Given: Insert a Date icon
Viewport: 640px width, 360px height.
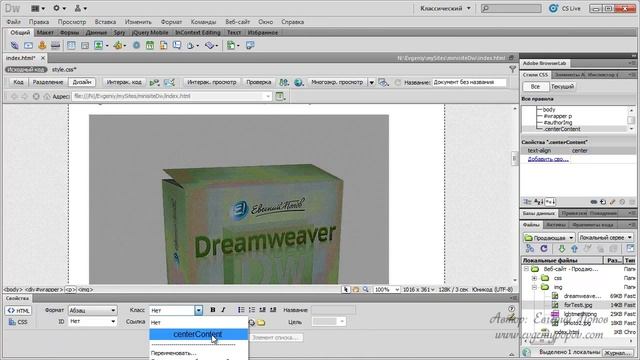Looking at the screenshot, I should pyautogui.click(x=150, y=45).
